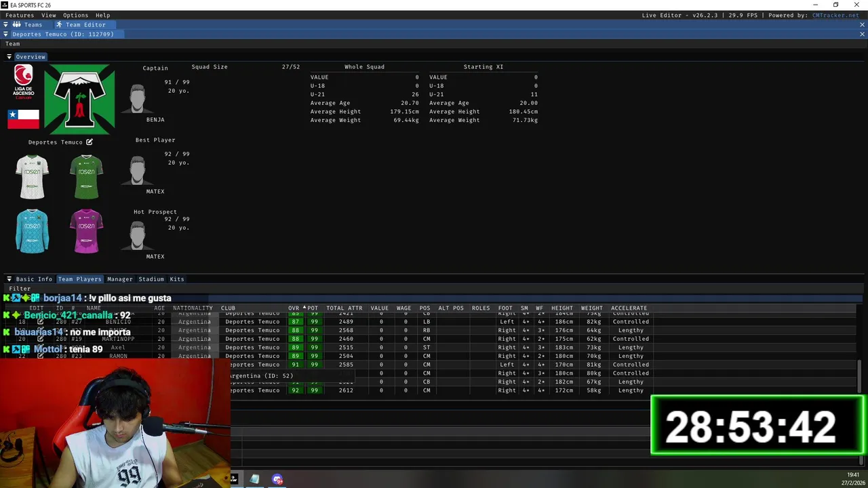Select the white home kit thumbnail
The image size is (868, 488).
33,177
